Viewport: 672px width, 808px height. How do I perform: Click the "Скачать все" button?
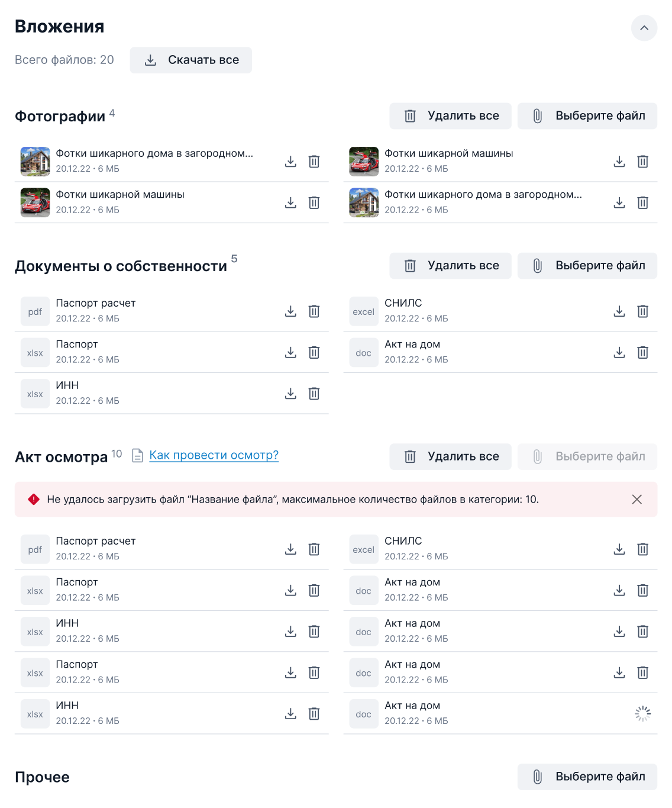[190, 60]
